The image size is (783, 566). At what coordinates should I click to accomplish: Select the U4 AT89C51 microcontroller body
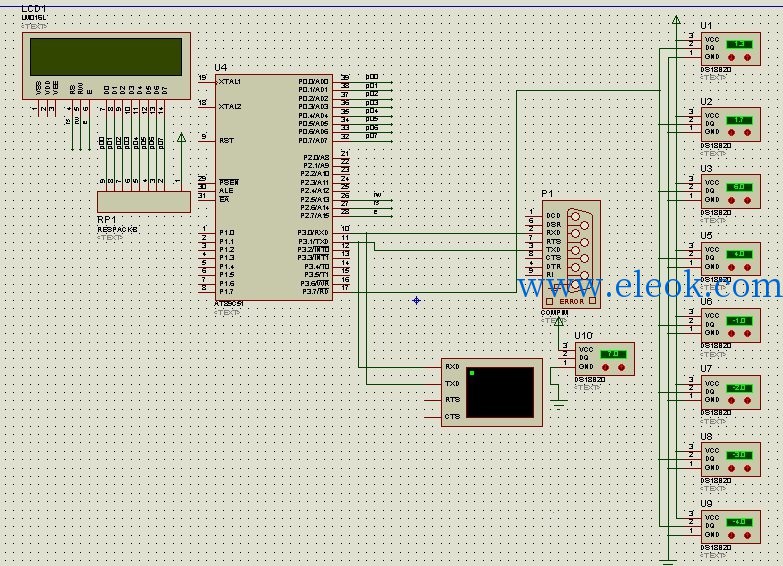point(274,187)
